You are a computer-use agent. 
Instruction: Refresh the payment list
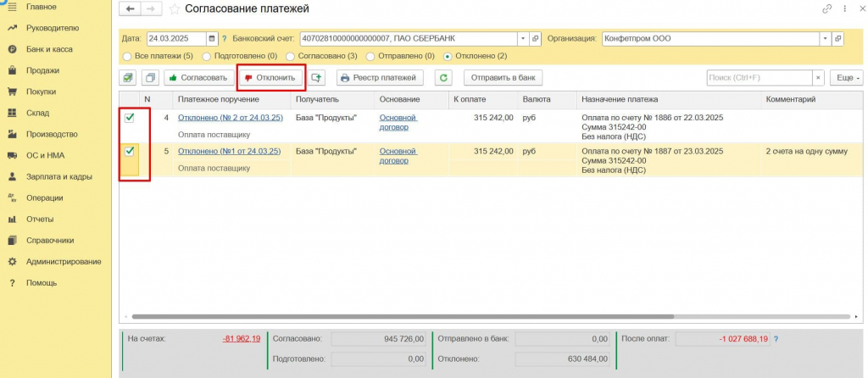point(442,78)
